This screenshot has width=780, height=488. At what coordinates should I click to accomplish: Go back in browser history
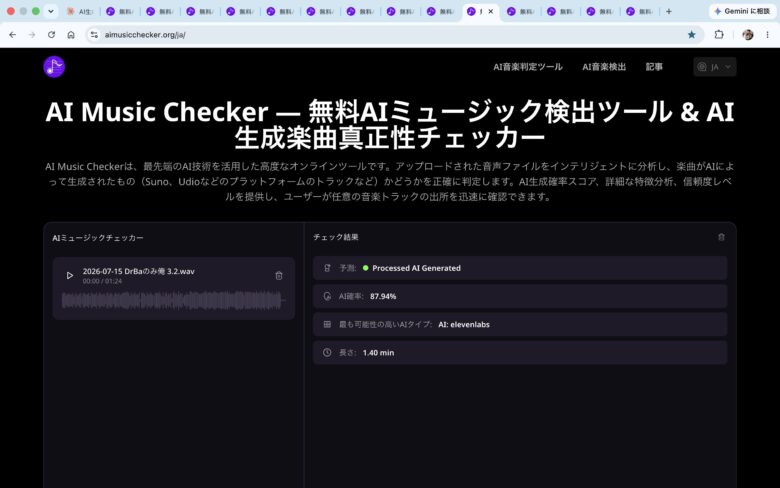(x=12, y=35)
